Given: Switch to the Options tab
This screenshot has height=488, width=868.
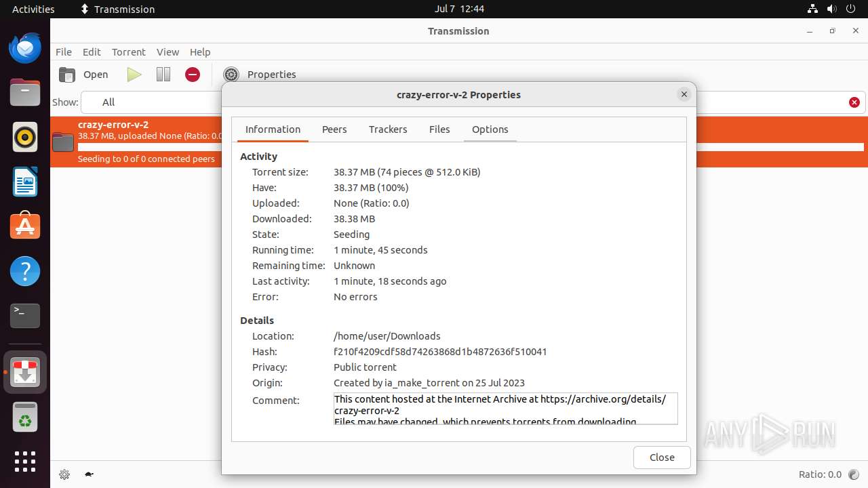Looking at the screenshot, I should coord(490,129).
